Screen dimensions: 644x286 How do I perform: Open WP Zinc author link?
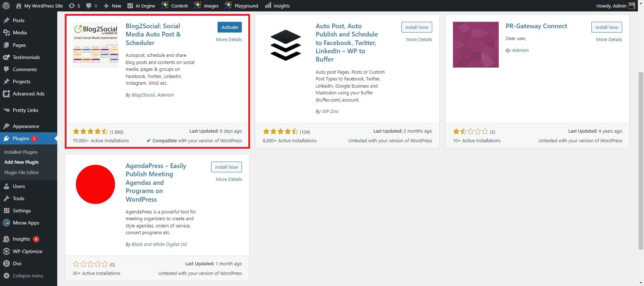pyautogui.click(x=330, y=111)
